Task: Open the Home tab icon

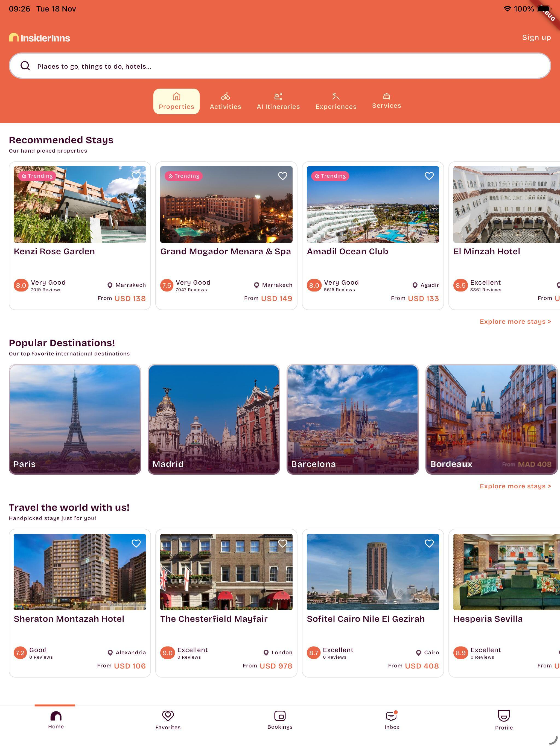Action: coord(56,716)
